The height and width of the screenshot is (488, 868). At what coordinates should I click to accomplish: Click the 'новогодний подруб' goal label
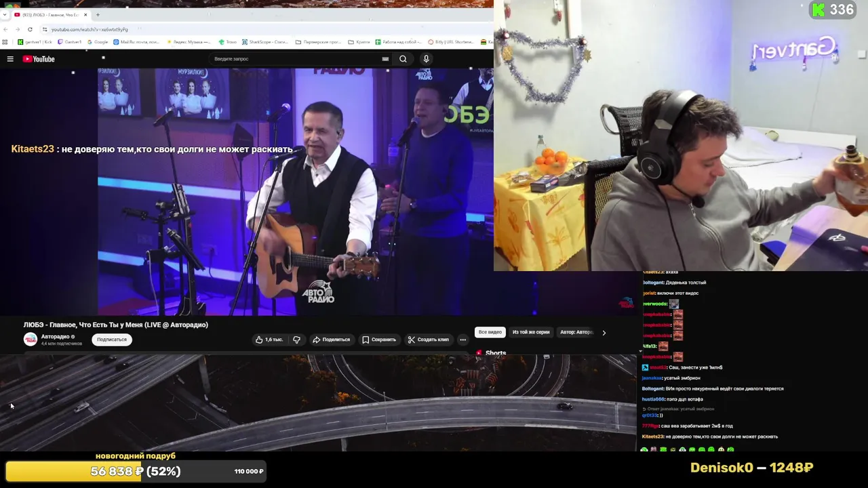tap(136, 456)
